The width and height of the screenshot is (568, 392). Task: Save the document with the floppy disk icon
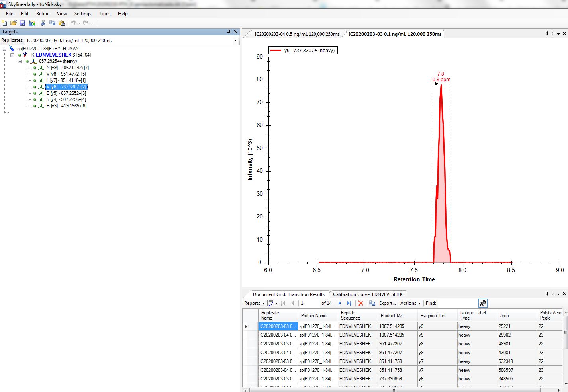(x=23, y=23)
